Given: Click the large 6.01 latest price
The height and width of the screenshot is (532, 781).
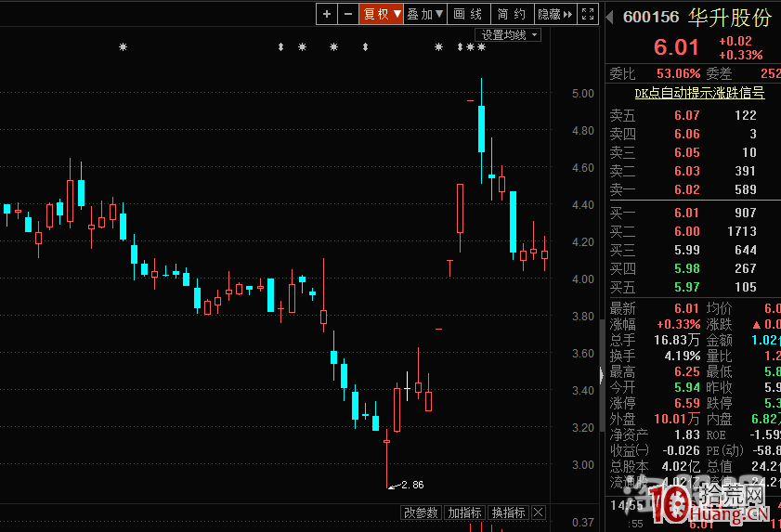Looking at the screenshot, I should coord(676,47).
